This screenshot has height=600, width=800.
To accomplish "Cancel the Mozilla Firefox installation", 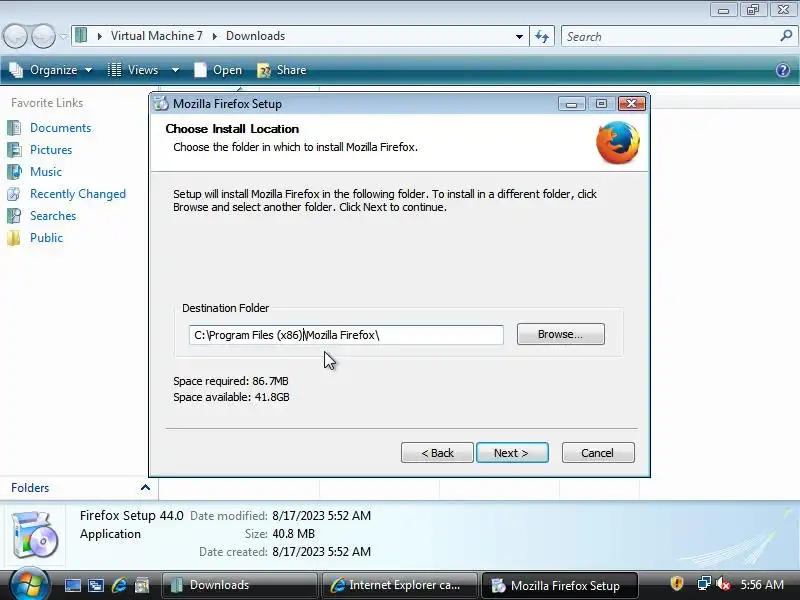I will [598, 453].
